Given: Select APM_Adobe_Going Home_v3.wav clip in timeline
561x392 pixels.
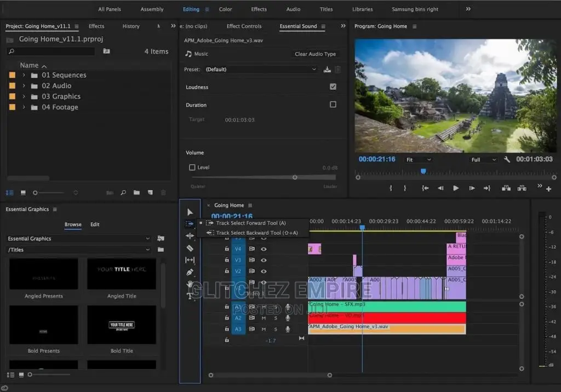Looking at the screenshot, I should 387,328.
